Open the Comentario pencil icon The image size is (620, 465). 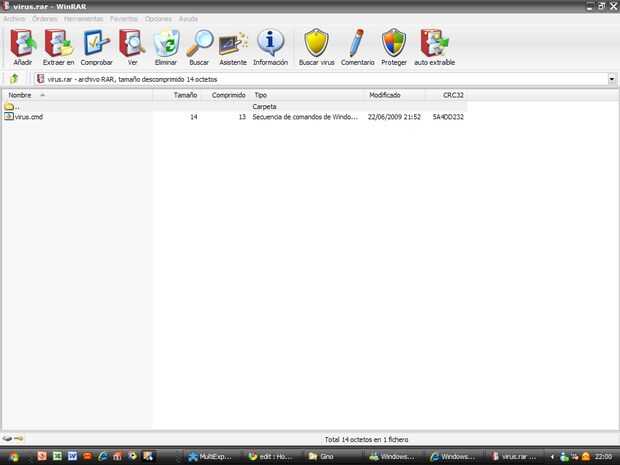tap(357, 43)
